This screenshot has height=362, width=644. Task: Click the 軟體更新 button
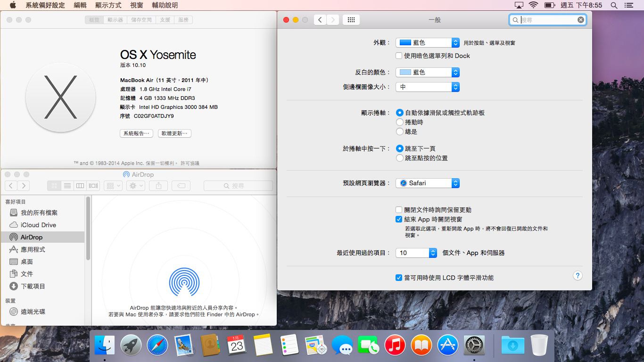coord(174,133)
